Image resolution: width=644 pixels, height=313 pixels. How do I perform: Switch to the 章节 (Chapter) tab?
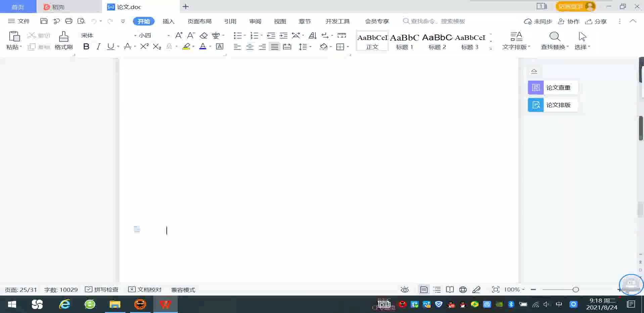tap(305, 21)
